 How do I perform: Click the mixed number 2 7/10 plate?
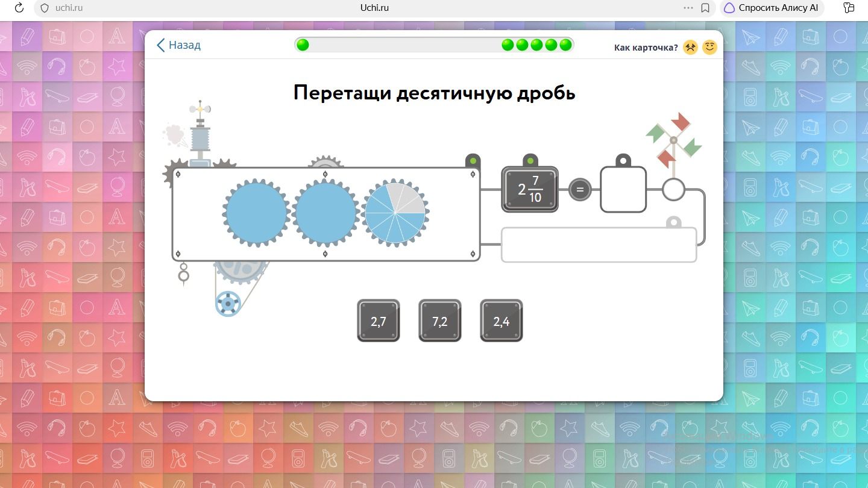click(530, 190)
